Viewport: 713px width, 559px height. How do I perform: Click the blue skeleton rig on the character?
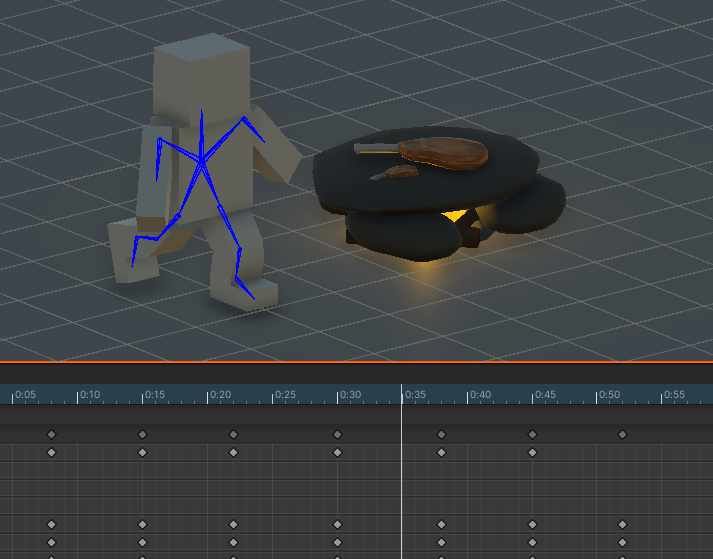pos(203,160)
